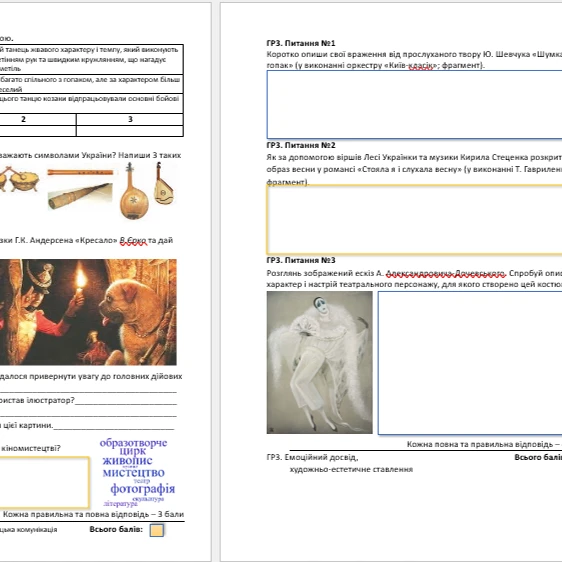Click the yellow answer box beside the word cloud
The image size is (562, 562).
(x=44, y=482)
